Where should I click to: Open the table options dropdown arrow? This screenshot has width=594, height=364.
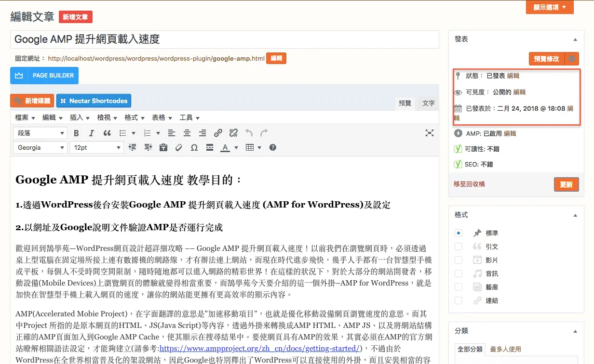click(x=259, y=148)
